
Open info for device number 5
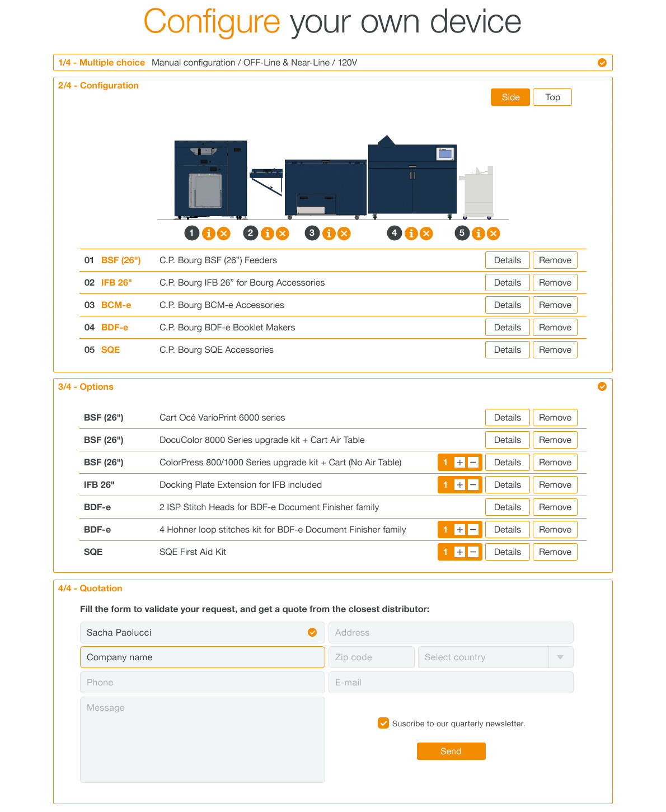479,234
